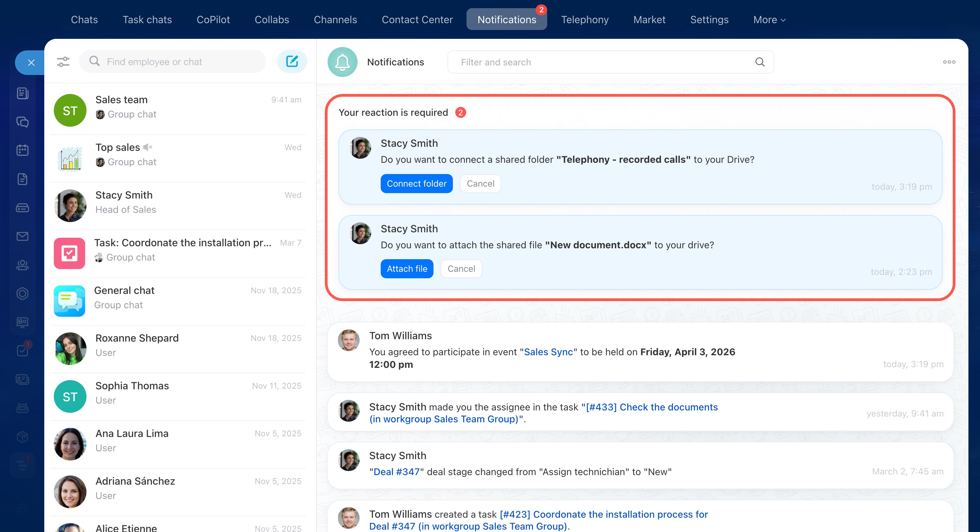
Task: Switch to the Telephony tab
Action: (x=585, y=20)
